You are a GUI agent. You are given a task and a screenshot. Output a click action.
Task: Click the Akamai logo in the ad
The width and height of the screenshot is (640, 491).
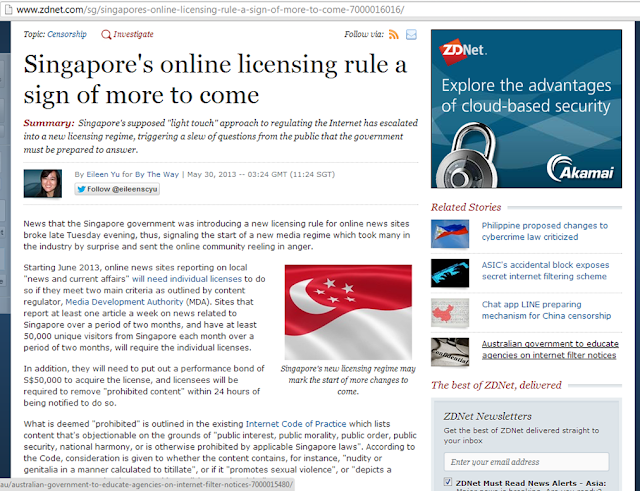click(580, 168)
